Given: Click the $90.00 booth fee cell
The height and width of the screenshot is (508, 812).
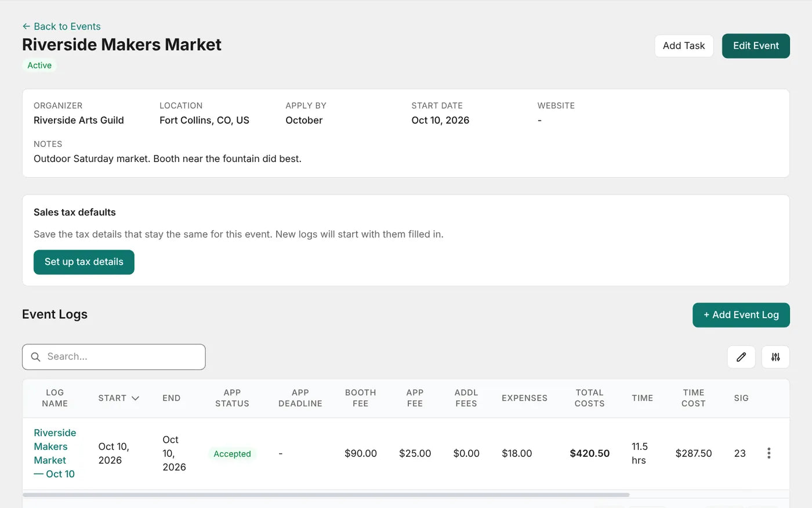Looking at the screenshot, I should (361, 453).
